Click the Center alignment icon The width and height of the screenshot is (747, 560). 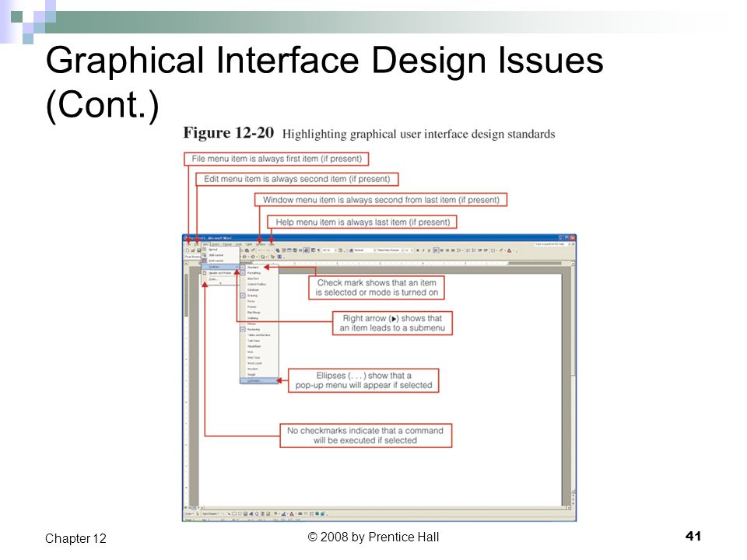click(x=442, y=250)
